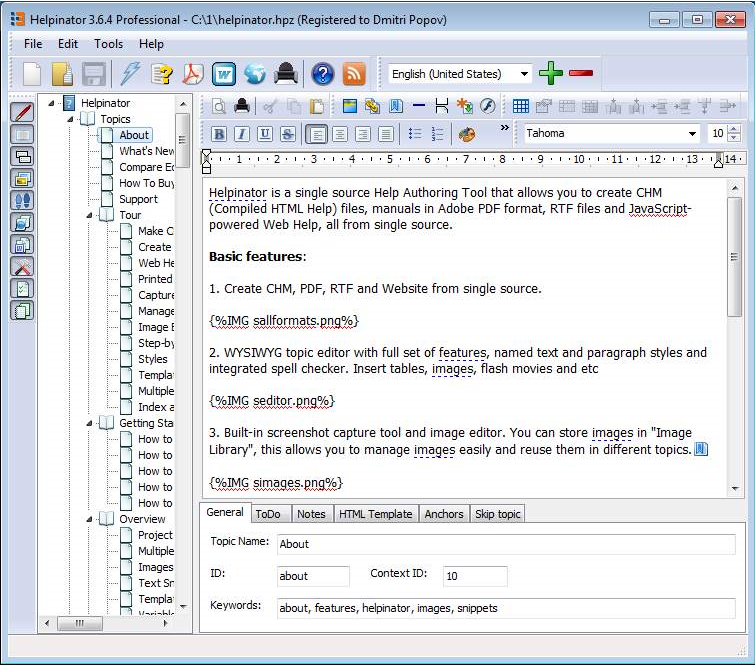Viewport: 755px width, 666px height.
Task: Open the Tools menu
Action: (108, 44)
